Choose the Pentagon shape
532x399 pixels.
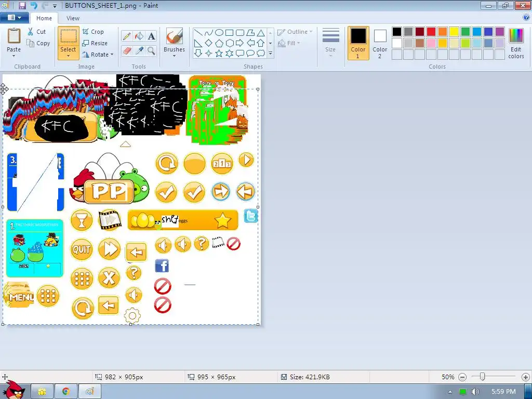tap(219, 43)
